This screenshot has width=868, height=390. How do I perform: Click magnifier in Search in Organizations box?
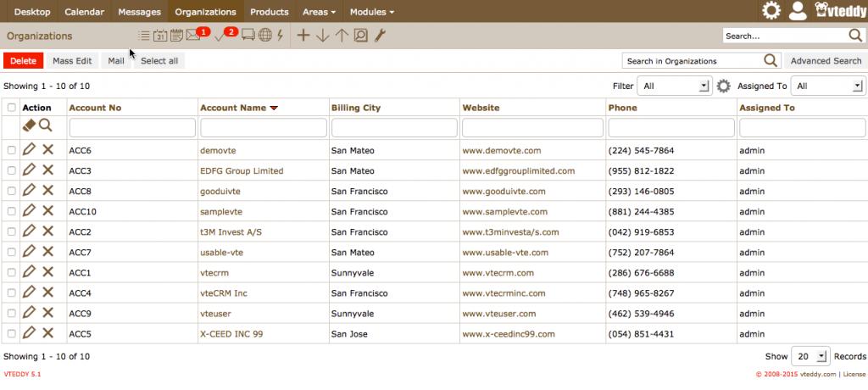770,60
